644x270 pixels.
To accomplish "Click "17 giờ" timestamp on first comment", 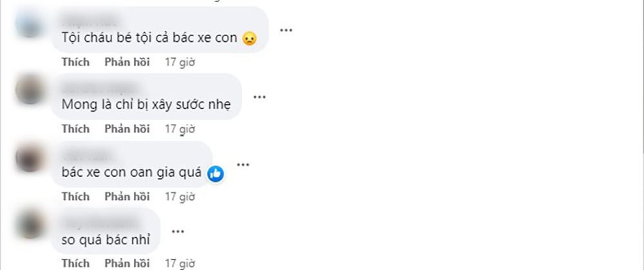I will pos(180,62).
